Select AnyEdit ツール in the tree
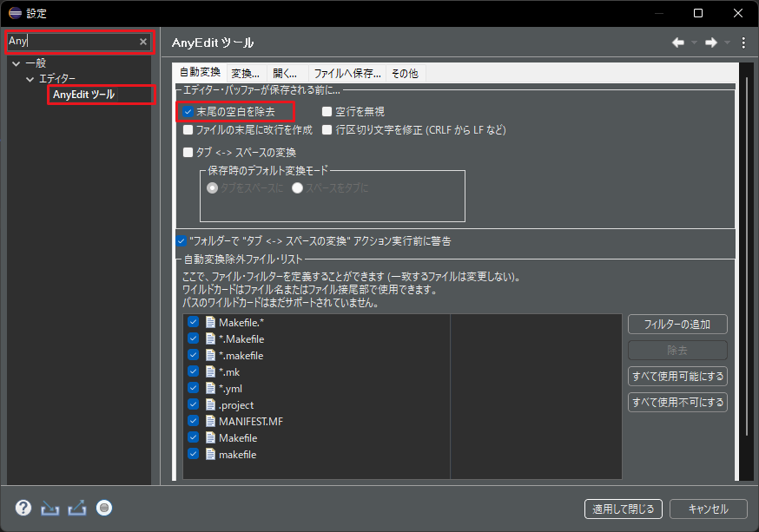The height and width of the screenshot is (532, 759). [83, 95]
